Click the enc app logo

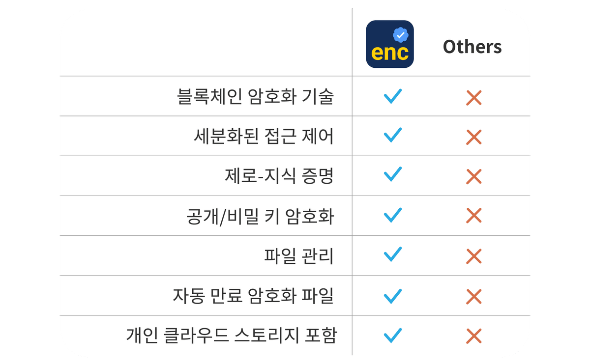pyautogui.click(x=390, y=44)
